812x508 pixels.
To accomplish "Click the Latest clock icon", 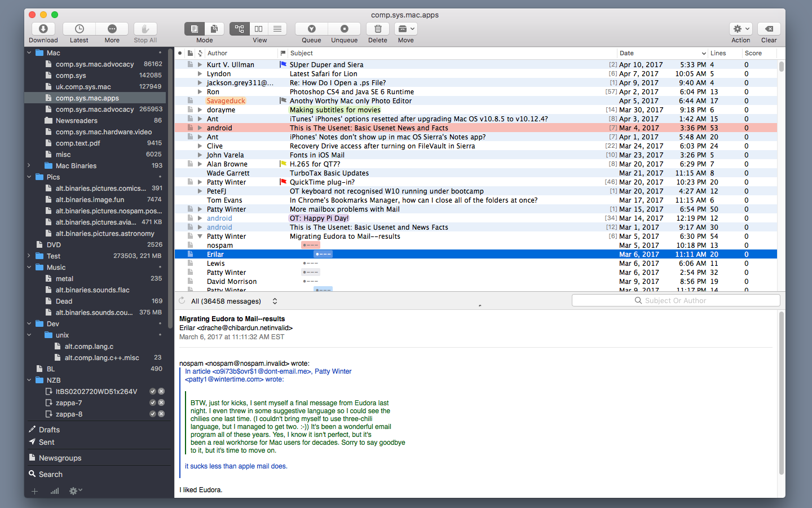I will click(80, 29).
